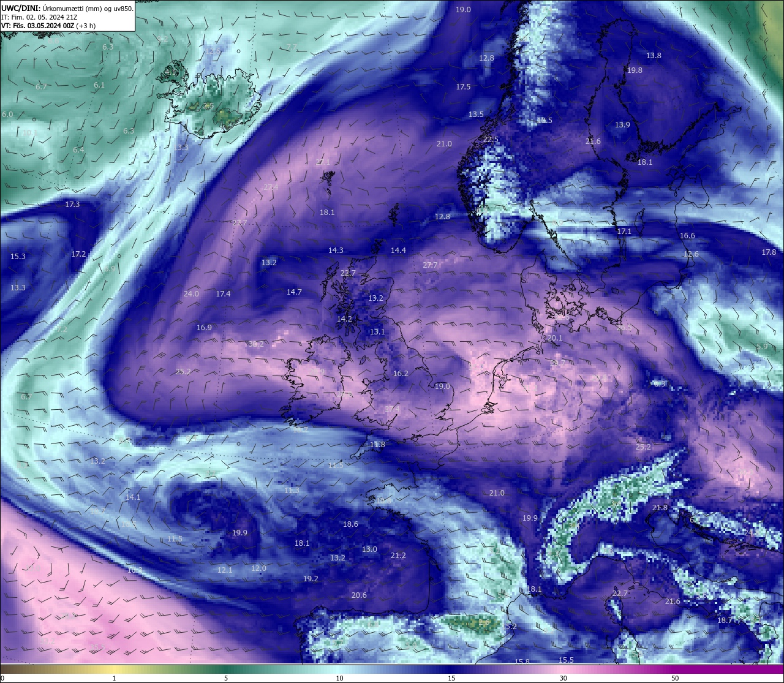
Task: Click the value label '12.1' on the map
Action: [x=225, y=570]
